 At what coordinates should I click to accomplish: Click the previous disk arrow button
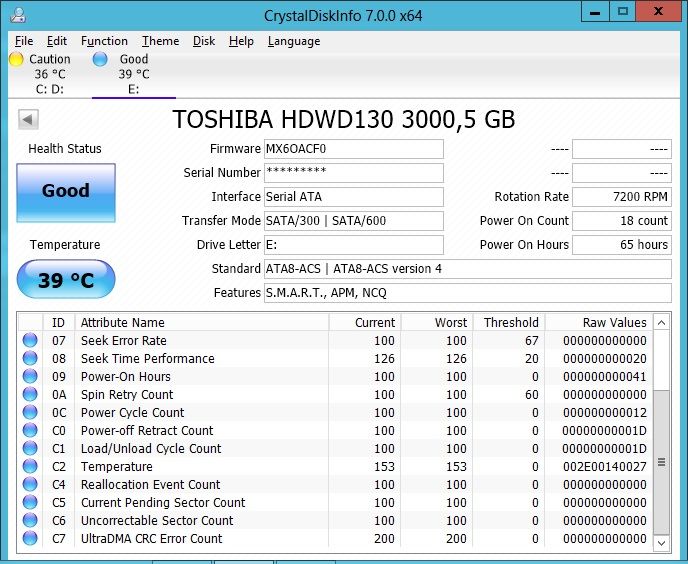coord(28,120)
